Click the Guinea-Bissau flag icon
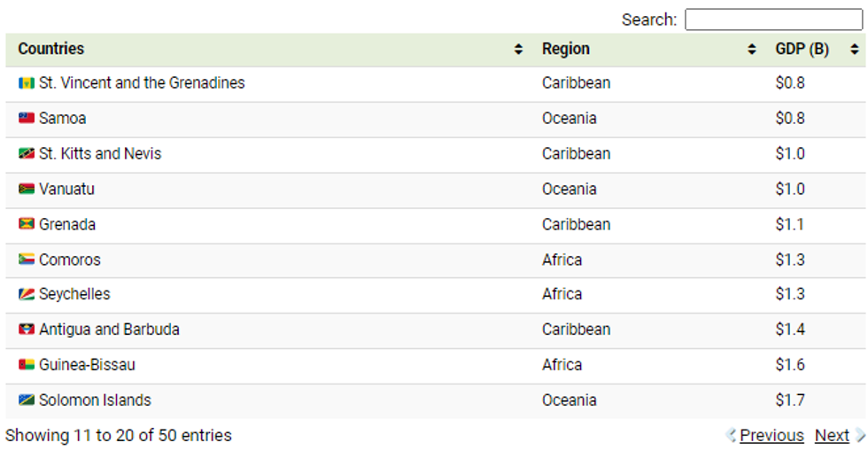Viewport: 868px width, 450px height. coord(27,365)
